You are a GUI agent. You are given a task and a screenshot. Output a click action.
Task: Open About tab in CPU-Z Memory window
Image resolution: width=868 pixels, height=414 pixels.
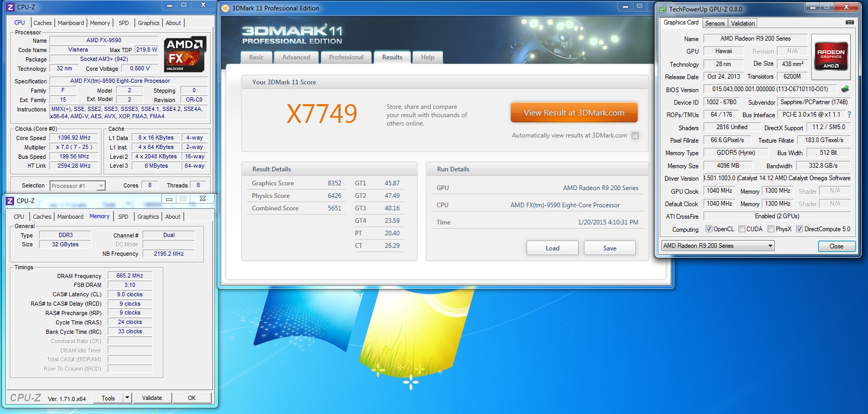[173, 217]
